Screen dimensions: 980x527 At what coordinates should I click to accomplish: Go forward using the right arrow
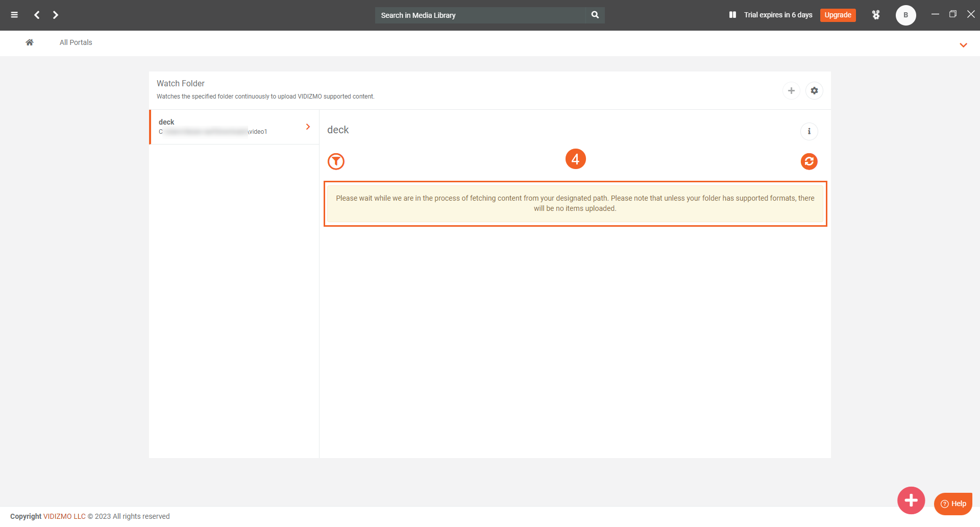56,15
